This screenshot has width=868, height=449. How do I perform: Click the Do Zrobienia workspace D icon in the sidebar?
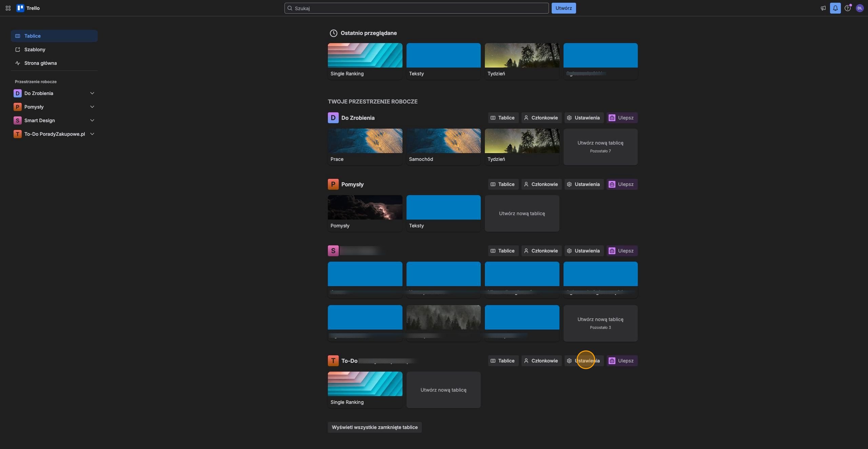tap(18, 93)
